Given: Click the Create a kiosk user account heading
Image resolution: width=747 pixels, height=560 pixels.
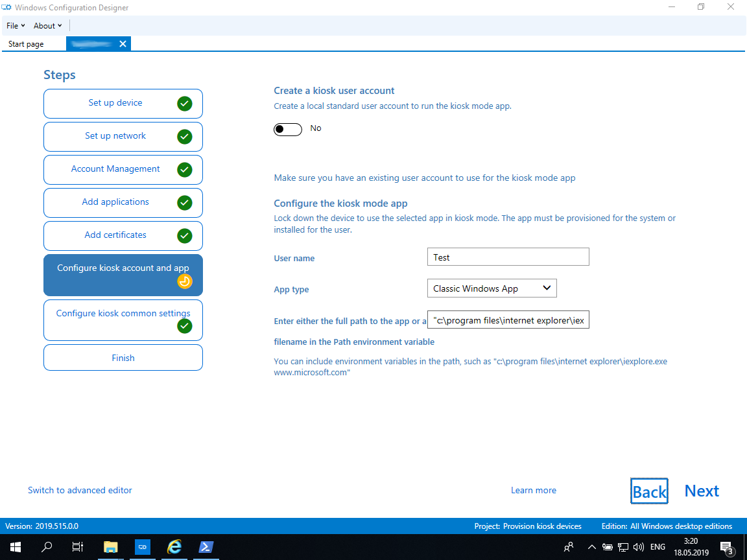Looking at the screenshot, I should click(x=334, y=91).
